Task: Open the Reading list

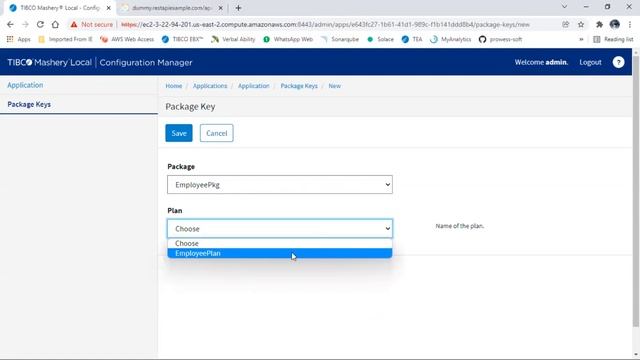Action: point(613,39)
